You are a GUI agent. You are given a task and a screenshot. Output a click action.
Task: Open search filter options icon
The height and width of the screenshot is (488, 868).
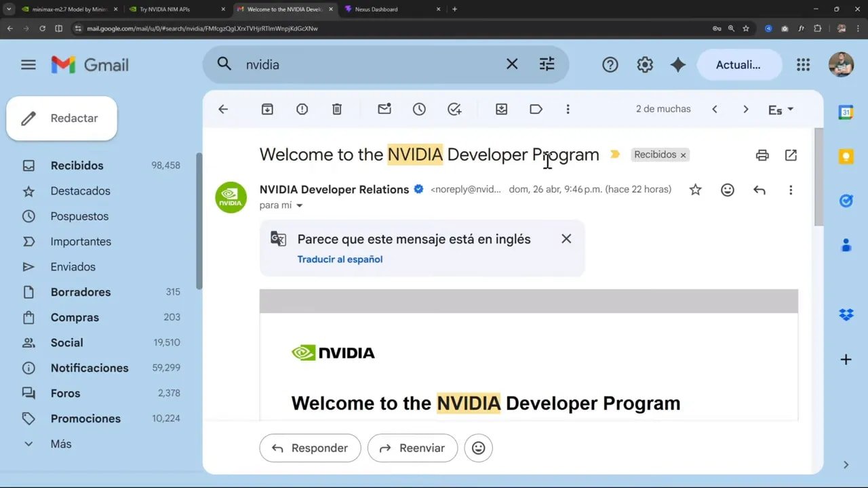[547, 64]
